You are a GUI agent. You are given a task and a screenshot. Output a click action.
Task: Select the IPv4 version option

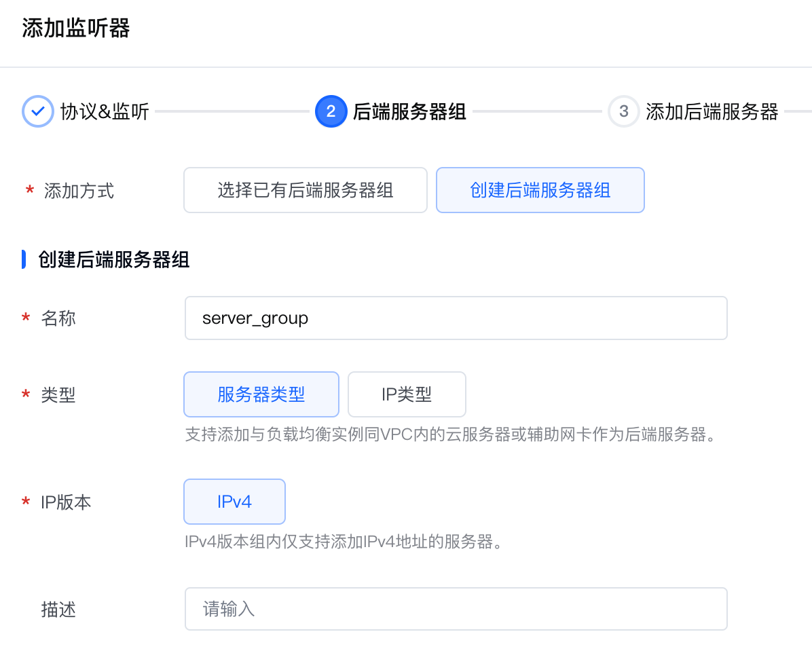tap(234, 502)
